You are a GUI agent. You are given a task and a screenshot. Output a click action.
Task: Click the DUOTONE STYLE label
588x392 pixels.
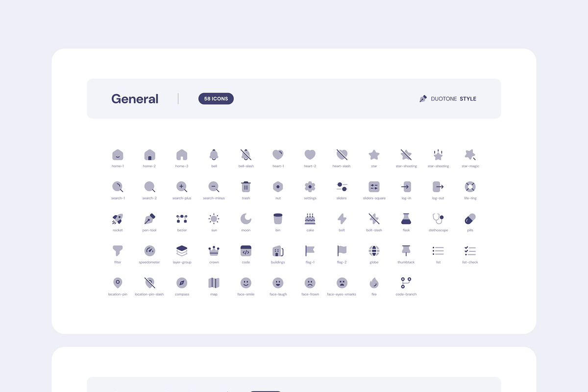click(x=453, y=98)
